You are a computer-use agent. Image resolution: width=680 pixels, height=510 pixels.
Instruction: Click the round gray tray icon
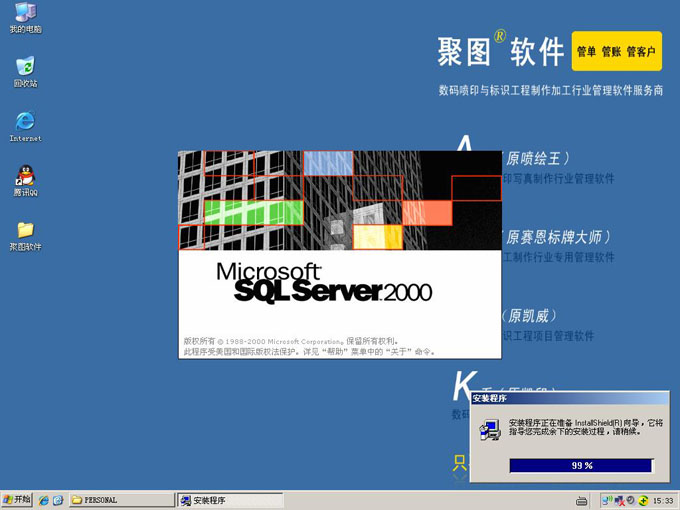(x=631, y=500)
